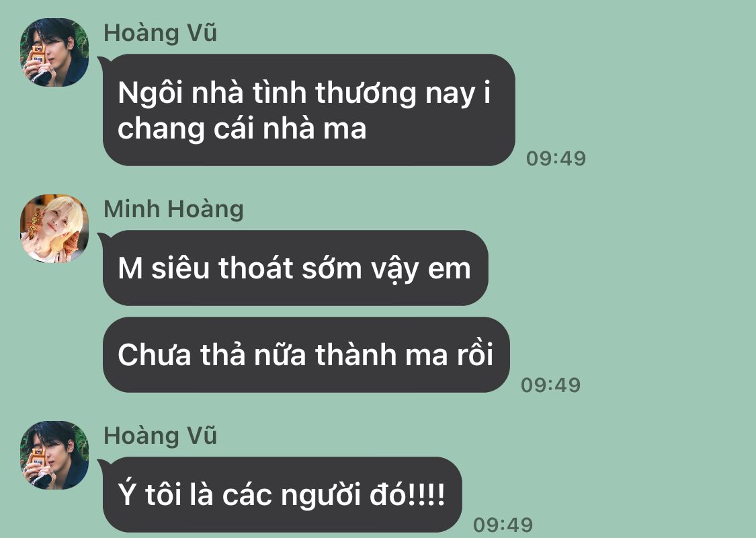Click the Hoàng Vũ name above the last message
The width and height of the screenshot is (756, 538).
(160, 436)
